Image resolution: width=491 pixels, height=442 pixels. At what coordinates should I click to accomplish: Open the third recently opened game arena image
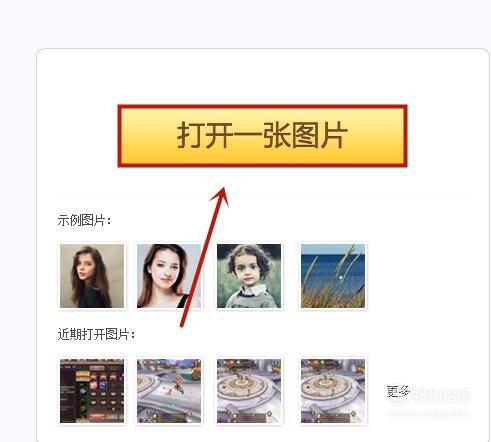coord(249,391)
